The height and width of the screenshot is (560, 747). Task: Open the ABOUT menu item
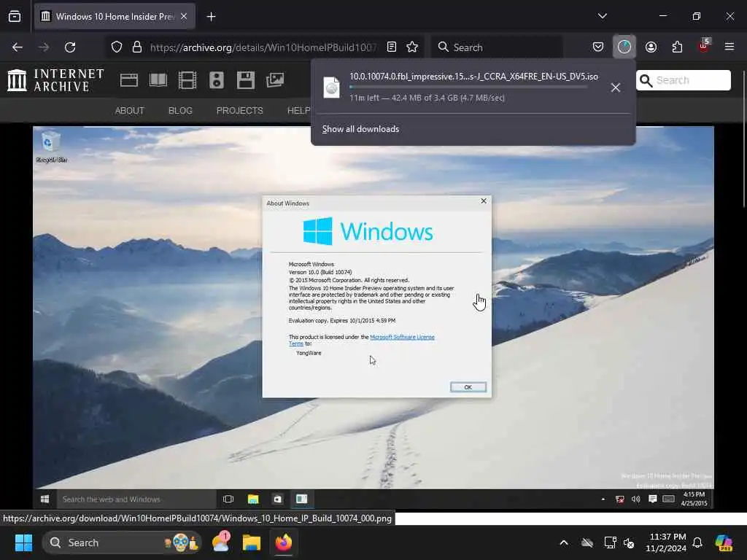pos(130,111)
